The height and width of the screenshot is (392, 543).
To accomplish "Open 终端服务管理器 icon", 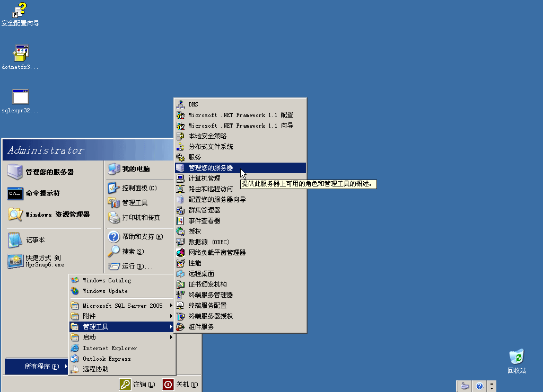I will click(x=180, y=295).
